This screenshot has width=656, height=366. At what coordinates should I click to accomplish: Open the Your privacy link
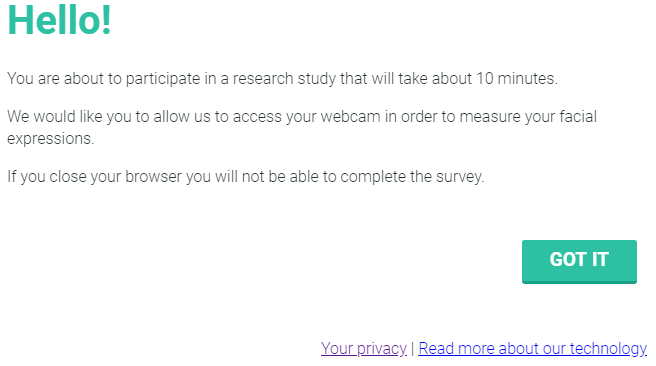[x=364, y=348]
